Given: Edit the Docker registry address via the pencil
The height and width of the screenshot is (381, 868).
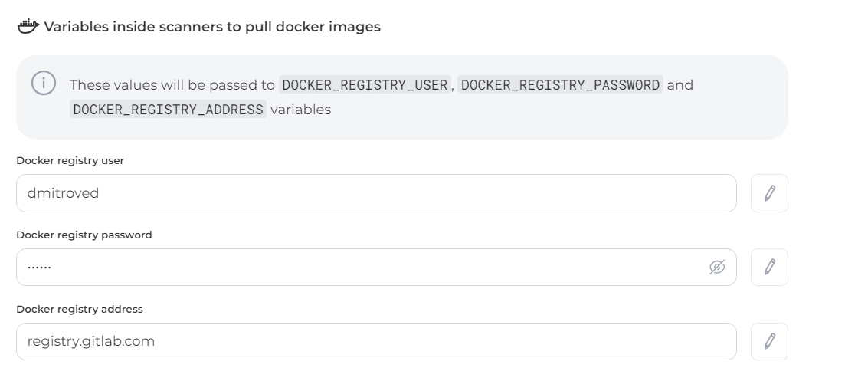Looking at the screenshot, I should [769, 341].
